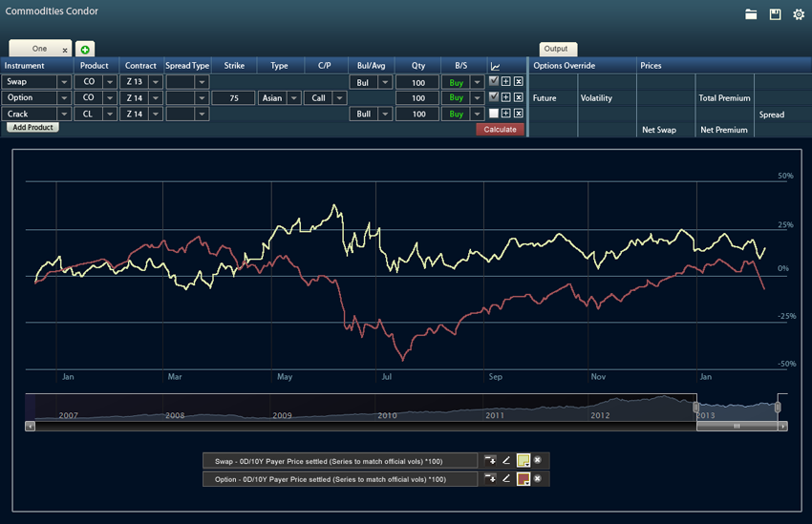Click Volatility label
The image size is (812, 524).
click(x=596, y=97)
